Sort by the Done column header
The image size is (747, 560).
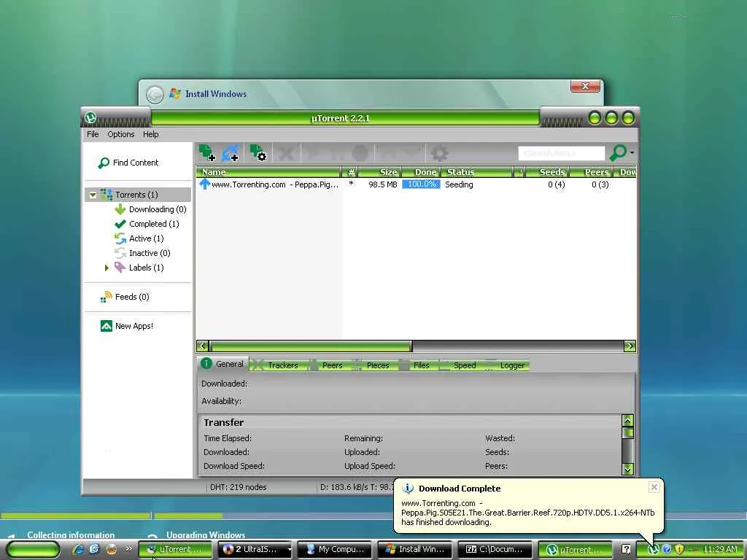point(421,172)
